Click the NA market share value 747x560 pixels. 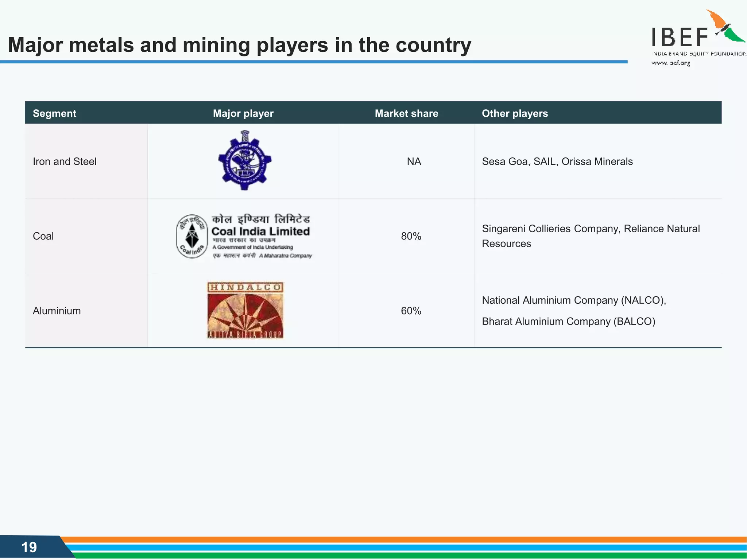(x=414, y=162)
